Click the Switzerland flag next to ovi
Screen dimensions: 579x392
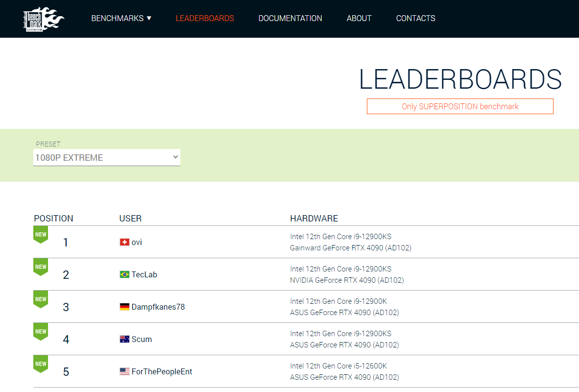pyautogui.click(x=124, y=243)
